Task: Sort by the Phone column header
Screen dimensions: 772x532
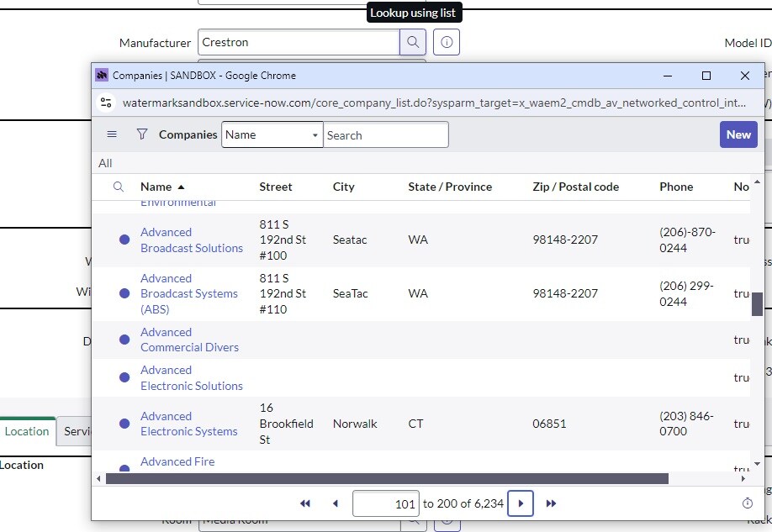Action: (676, 187)
